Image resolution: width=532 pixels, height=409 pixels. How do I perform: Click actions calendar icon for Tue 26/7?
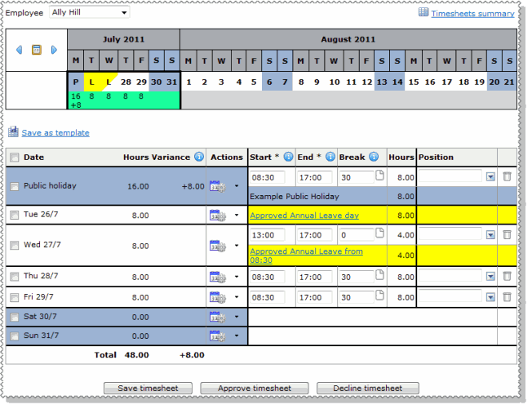click(217, 216)
